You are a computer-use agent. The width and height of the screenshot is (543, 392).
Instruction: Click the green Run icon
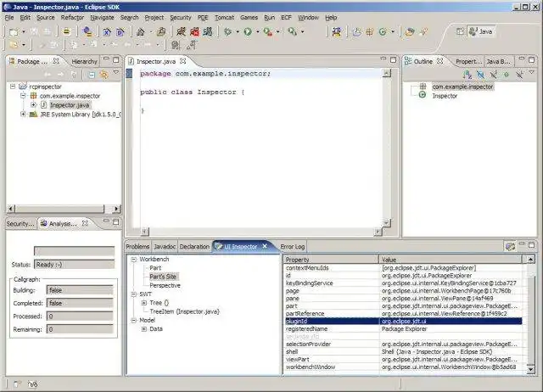pos(248,32)
